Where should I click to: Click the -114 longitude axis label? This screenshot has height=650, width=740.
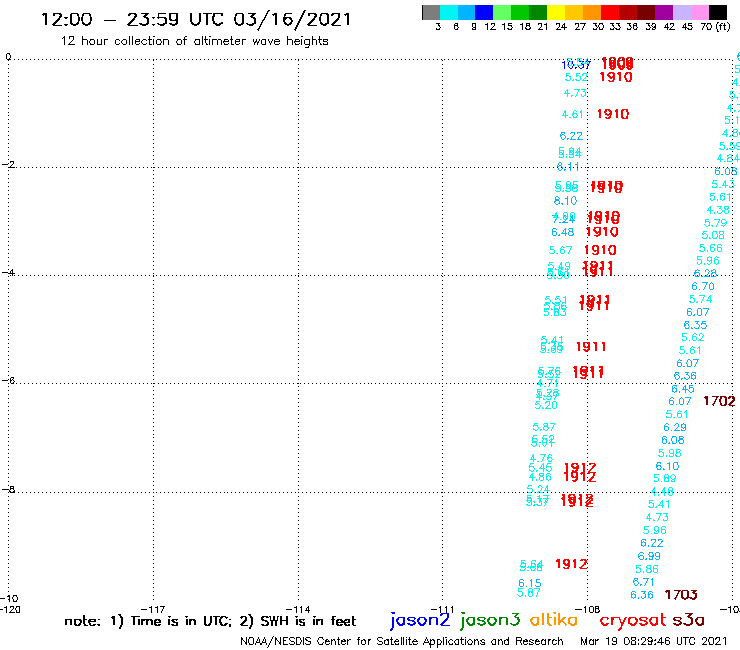(298, 609)
